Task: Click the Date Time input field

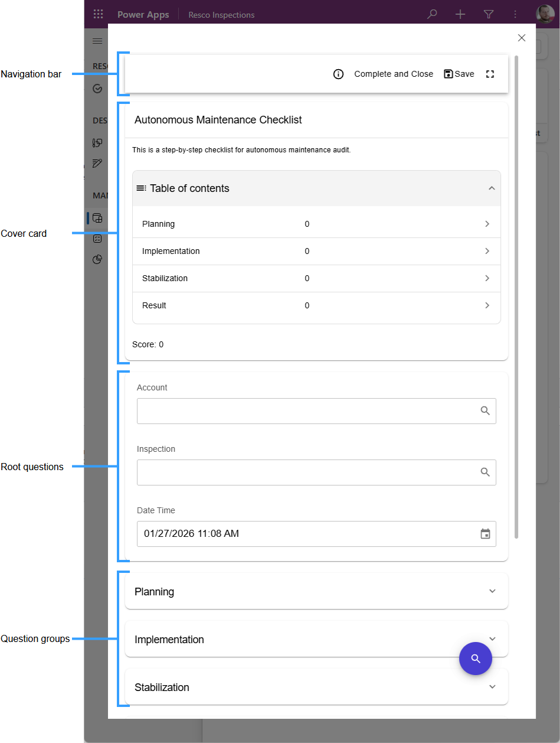Action: click(x=307, y=534)
